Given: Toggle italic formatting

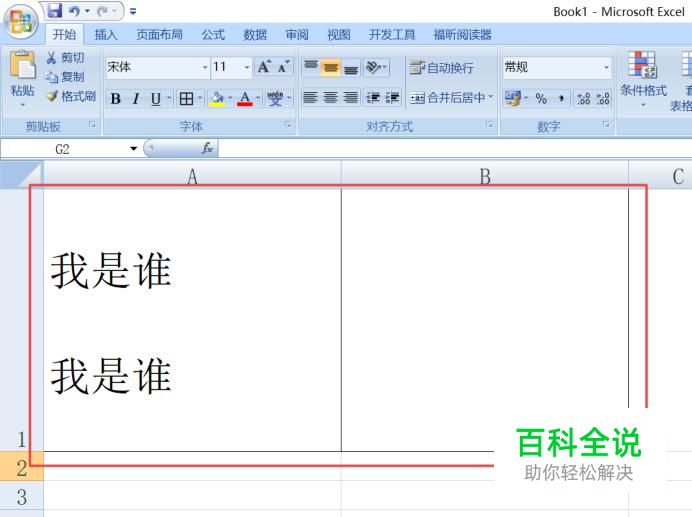Looking at the screenshot, I should pyautogui.click(x=135, y=98).
